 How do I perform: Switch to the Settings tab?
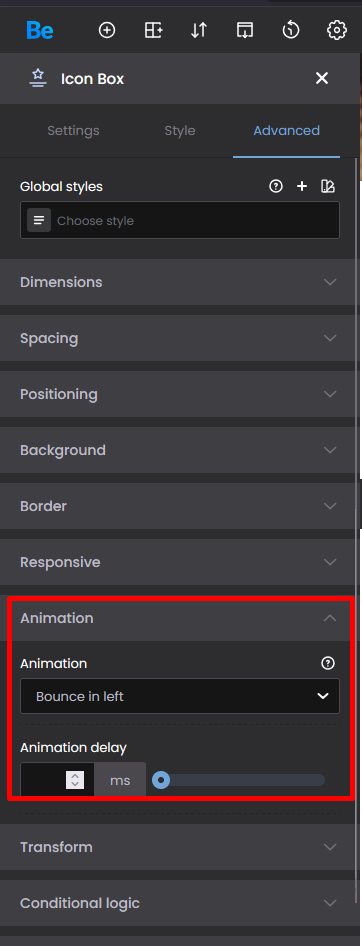pos(74,130)
